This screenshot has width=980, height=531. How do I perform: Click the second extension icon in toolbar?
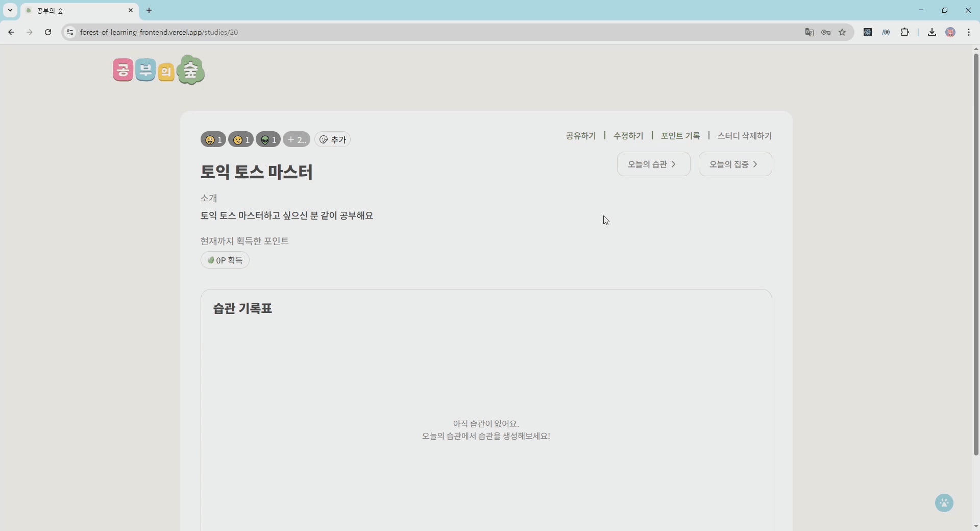(886, 32)
